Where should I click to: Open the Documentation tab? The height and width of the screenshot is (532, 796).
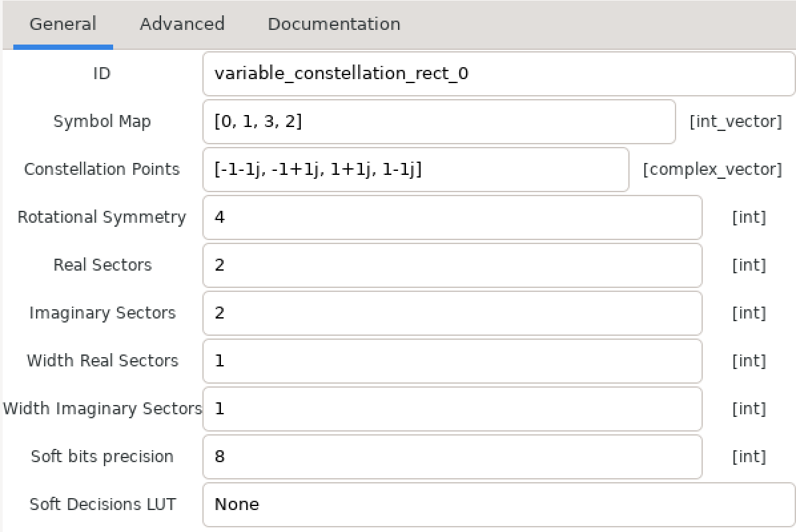tap(334, 25)
